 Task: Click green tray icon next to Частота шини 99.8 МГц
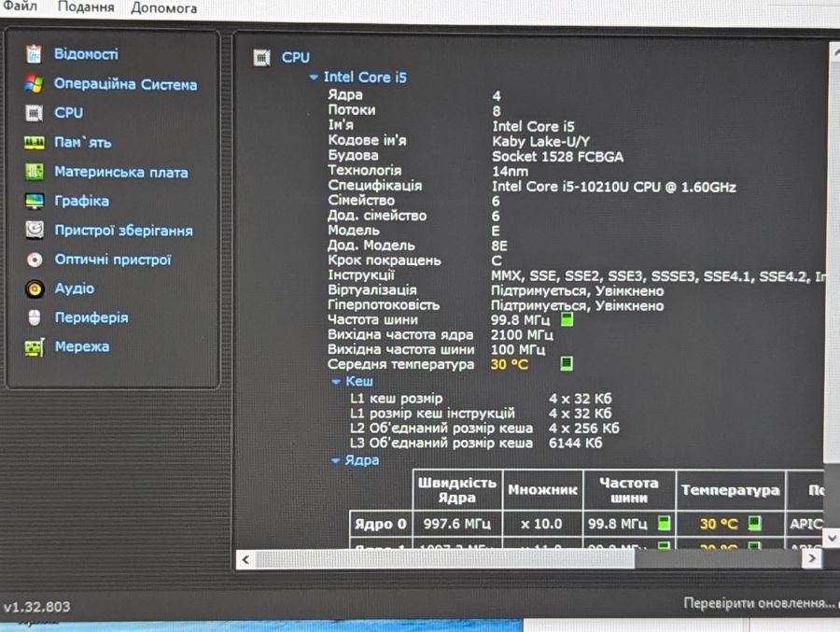(567, 320)
